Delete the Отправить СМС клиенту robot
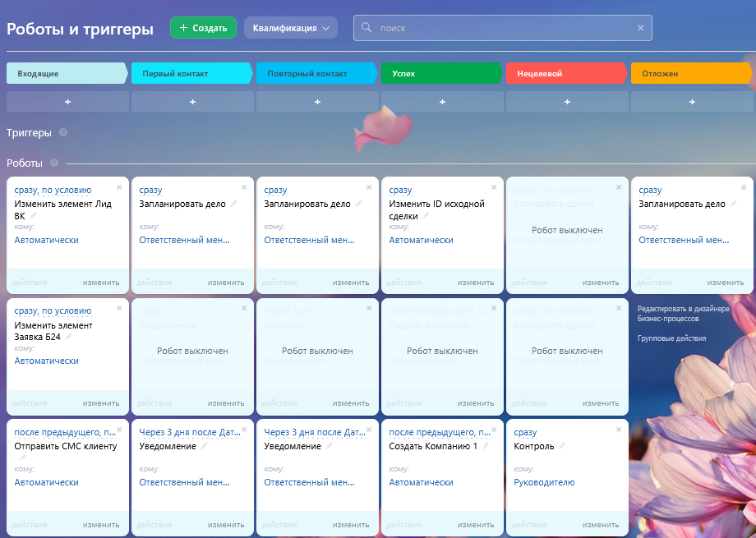 [x=119, y=430]
